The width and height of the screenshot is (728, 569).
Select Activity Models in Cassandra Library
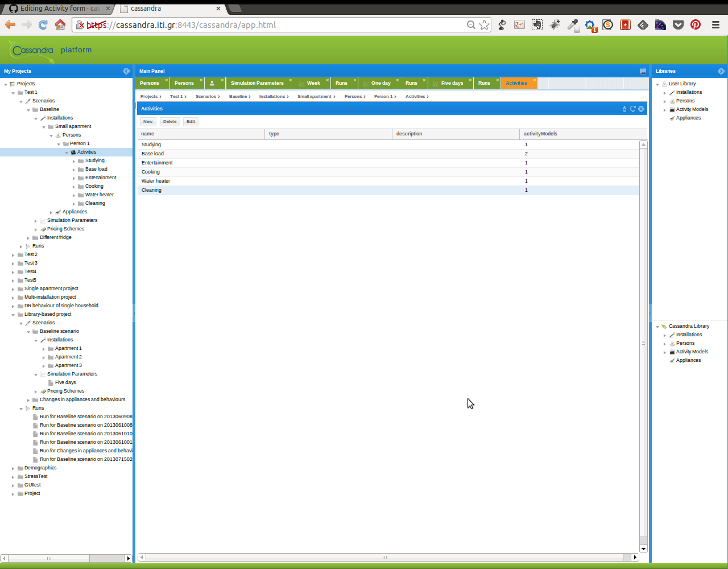[692, 352]
